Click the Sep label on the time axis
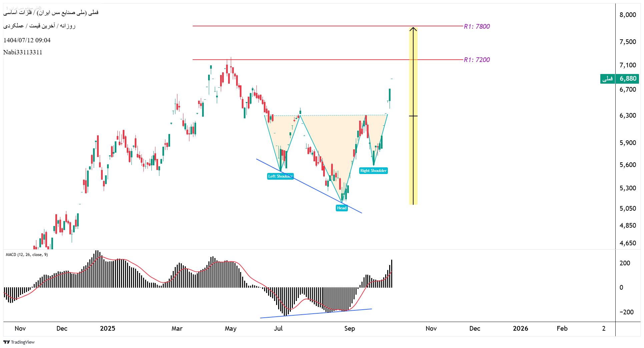This screenshot has width=644, height=348. [x=350, y=328]
